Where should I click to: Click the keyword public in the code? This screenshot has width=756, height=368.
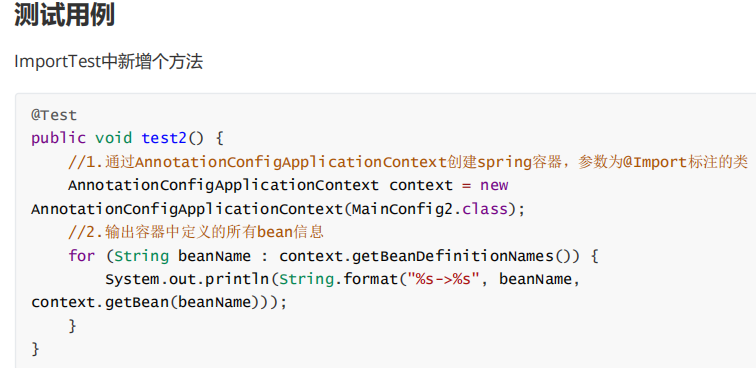click(58, 138)
